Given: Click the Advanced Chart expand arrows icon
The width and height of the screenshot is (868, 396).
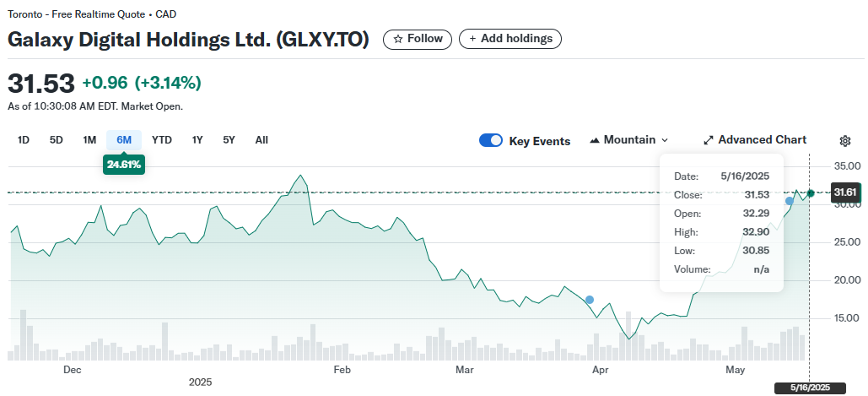Looking at the screenshot, I should [709, 140].
